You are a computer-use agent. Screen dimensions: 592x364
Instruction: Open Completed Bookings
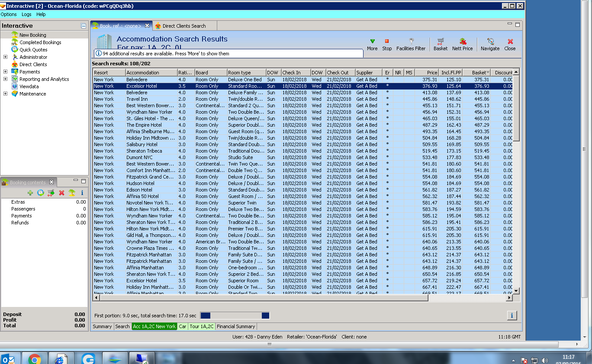[x=40, y=42]
